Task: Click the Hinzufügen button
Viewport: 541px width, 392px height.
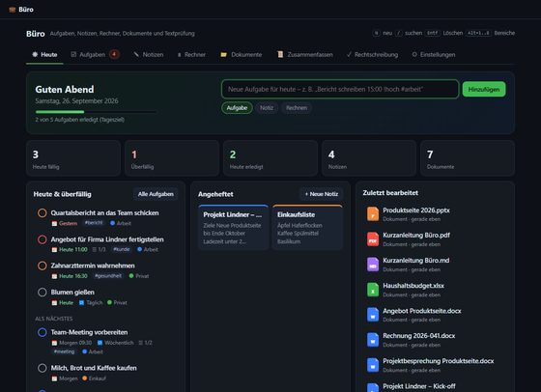Action: (484, 89)
